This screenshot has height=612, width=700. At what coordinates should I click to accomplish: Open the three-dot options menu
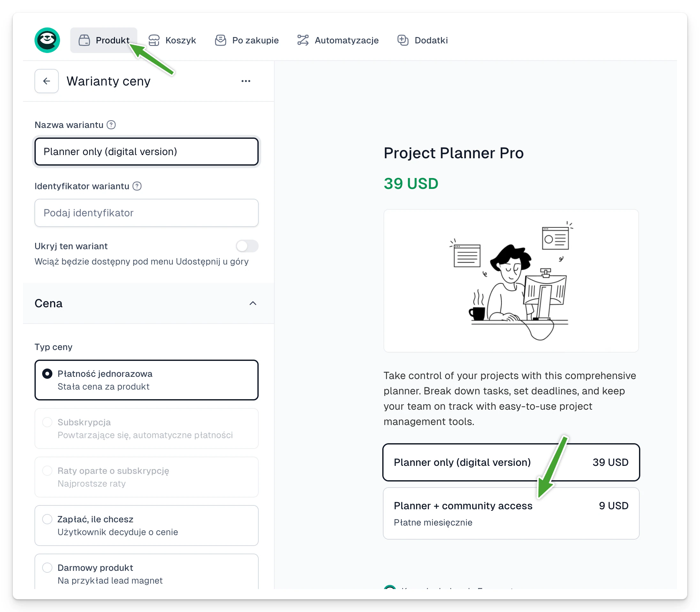coord(246,81)
